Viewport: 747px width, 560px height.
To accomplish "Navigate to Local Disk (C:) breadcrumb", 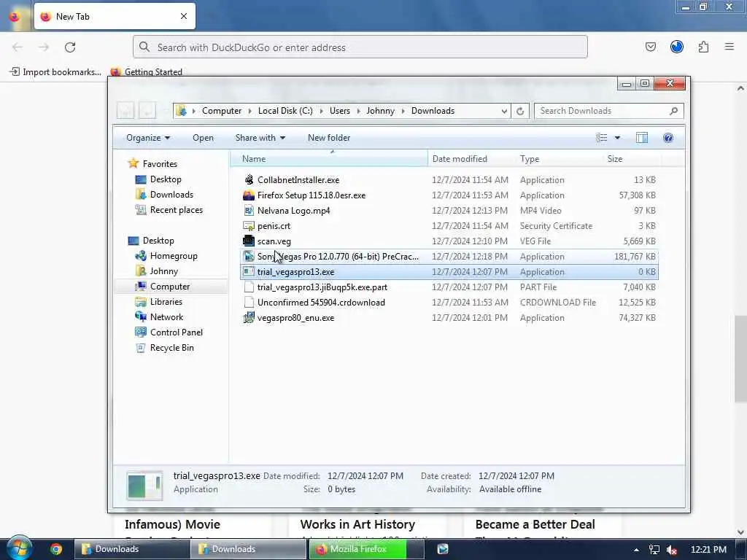I will click(285, 111).
